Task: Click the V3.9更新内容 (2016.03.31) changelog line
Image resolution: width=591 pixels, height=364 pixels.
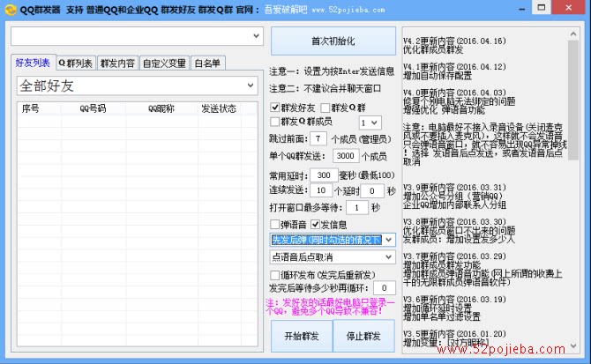Action: [454, 188]
